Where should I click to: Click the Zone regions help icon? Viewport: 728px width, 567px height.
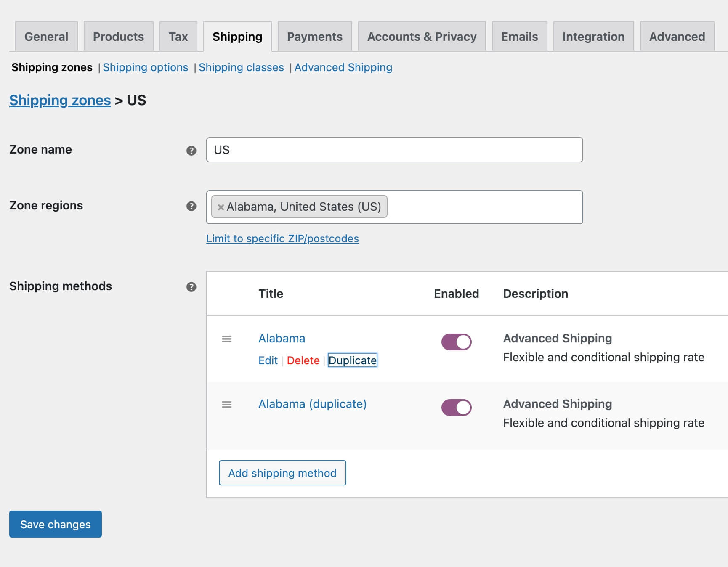[x=191, y=206]
